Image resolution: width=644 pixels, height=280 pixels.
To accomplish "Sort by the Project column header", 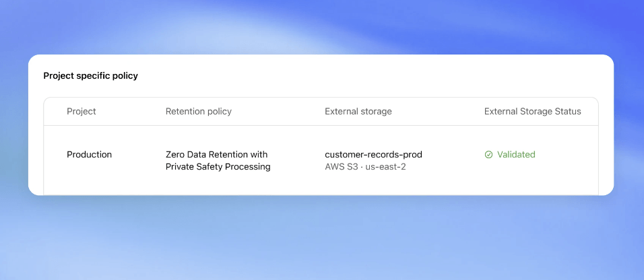I will tap(82, 112).
